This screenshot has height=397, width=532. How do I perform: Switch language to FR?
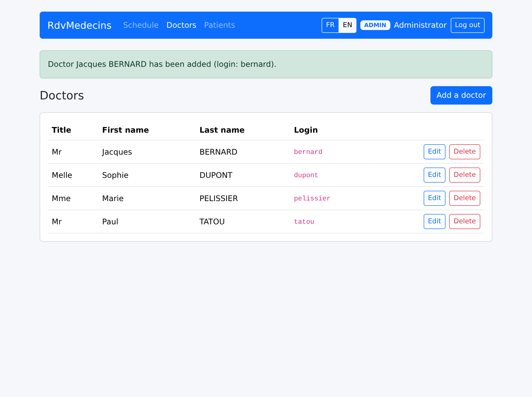(330, 25)
